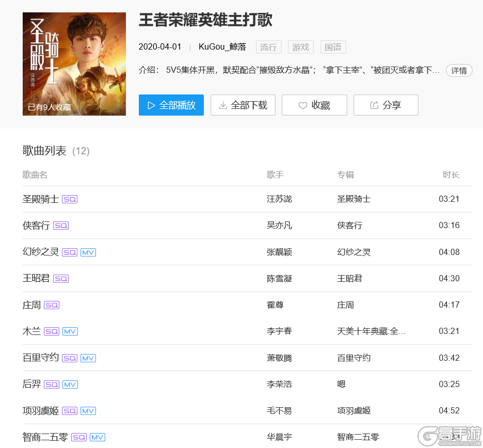483x448 pixels.
Task: Open singer 萧敬腾 page
Action: (x=279, y=358)
